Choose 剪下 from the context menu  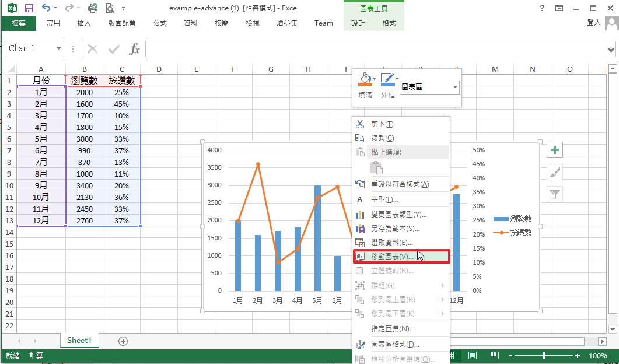[x=401, y=124]
